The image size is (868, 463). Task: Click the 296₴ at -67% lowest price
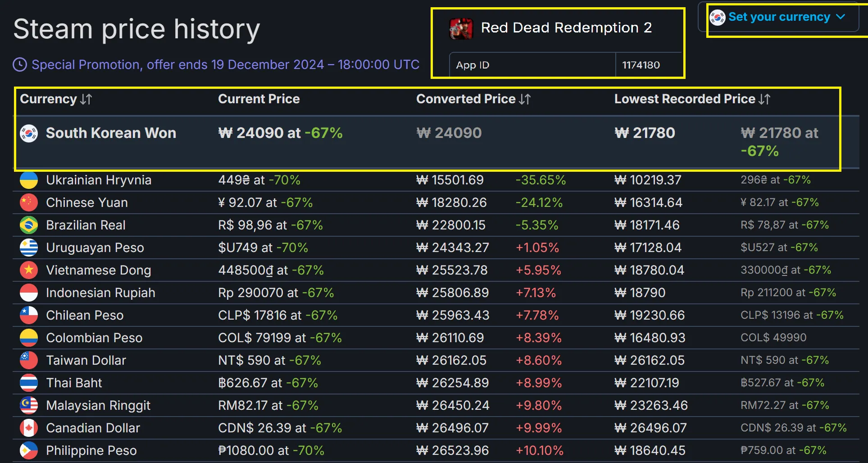776,180
